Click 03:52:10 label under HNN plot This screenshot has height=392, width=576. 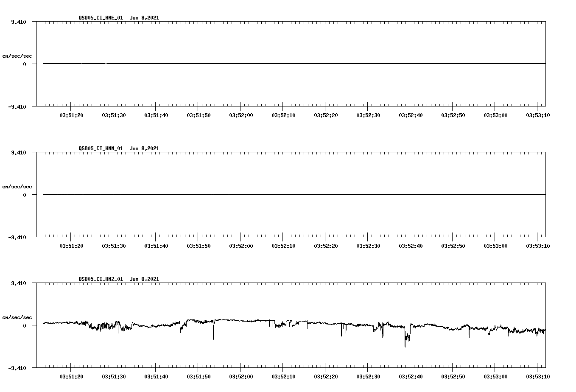[283, 246]
